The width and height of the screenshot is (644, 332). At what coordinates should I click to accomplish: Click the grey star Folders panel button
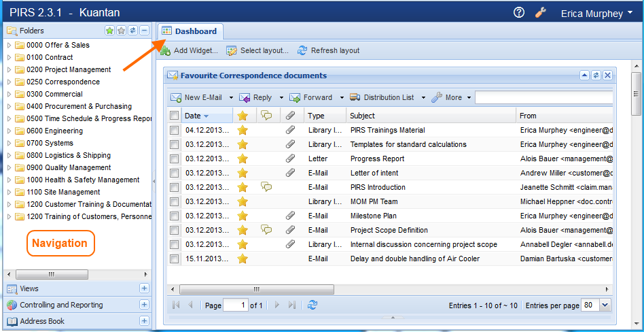121,31
